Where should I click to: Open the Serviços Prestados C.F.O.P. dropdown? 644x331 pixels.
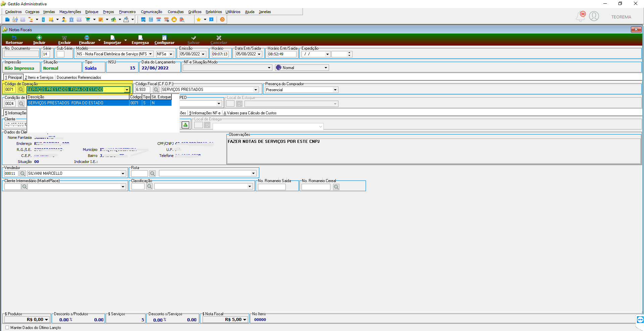[256, 90]
